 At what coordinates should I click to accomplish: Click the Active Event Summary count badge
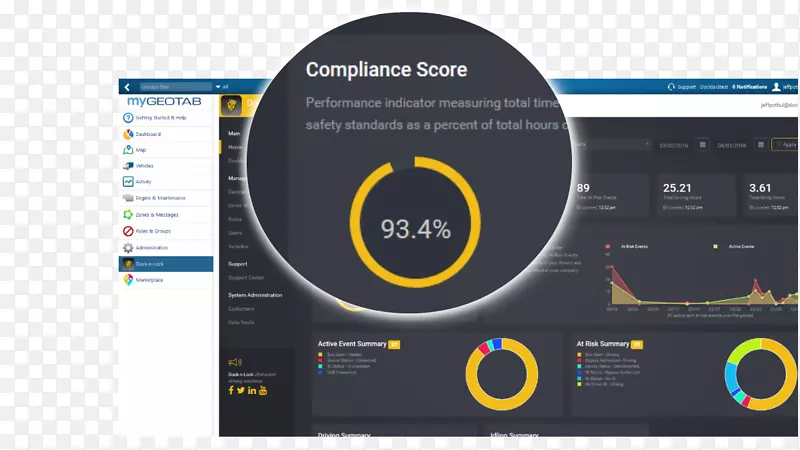click(394, 344)
